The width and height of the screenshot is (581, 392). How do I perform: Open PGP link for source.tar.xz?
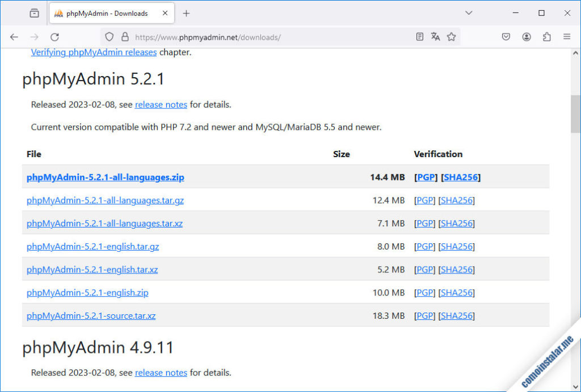(424, 315)
